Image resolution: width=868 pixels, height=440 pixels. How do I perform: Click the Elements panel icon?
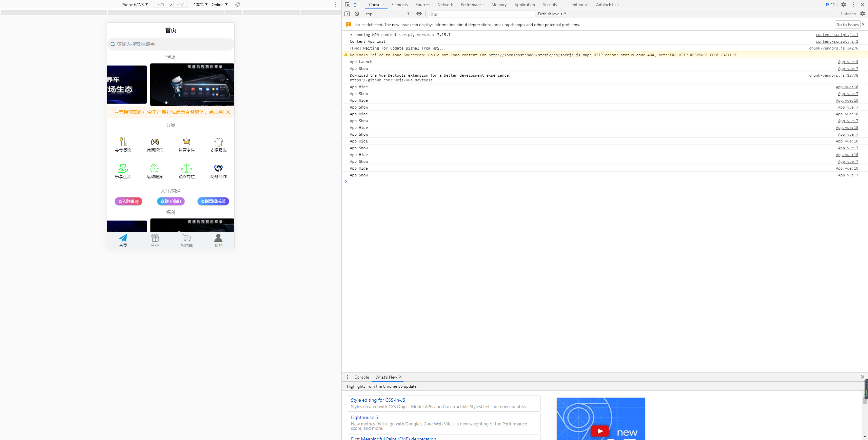[400, 4]
